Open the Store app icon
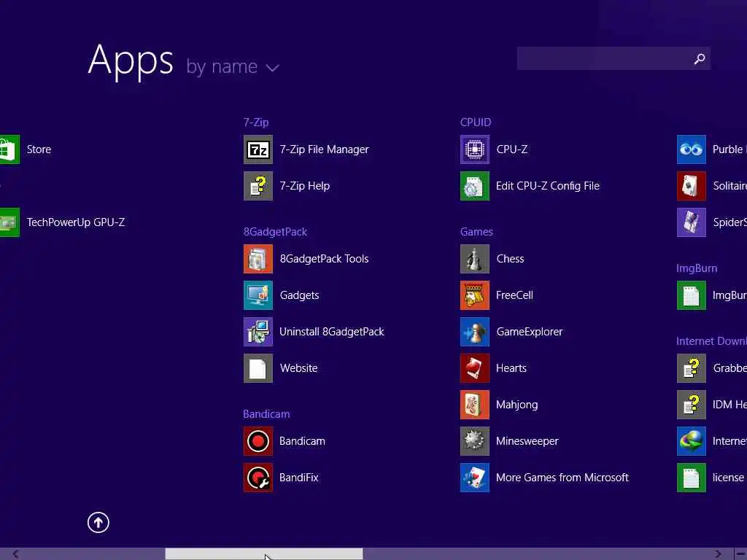 (9, 149)
